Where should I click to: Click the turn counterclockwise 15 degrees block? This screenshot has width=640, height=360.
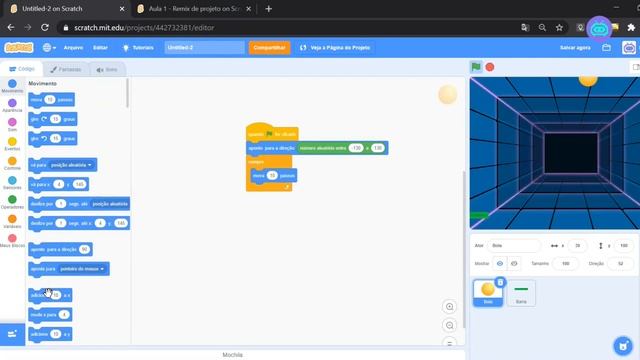53,139
